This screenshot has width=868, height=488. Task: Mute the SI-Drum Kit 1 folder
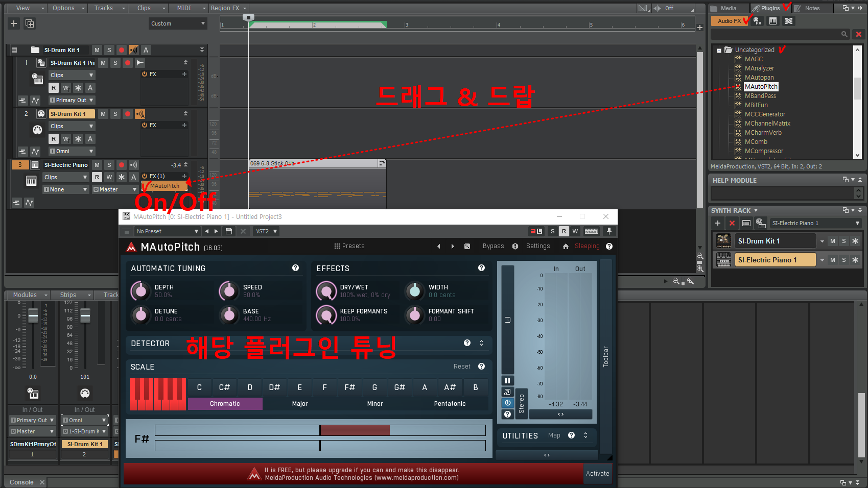click(x=97, y=50)
